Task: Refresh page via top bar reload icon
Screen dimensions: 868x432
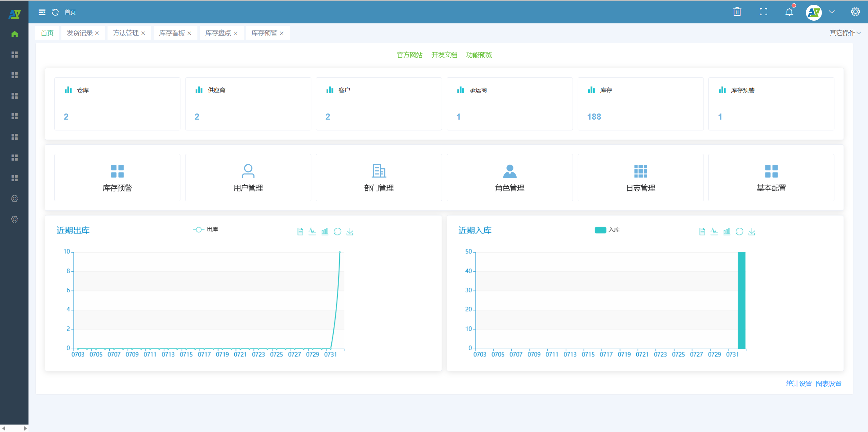Action: click(55, 12)
